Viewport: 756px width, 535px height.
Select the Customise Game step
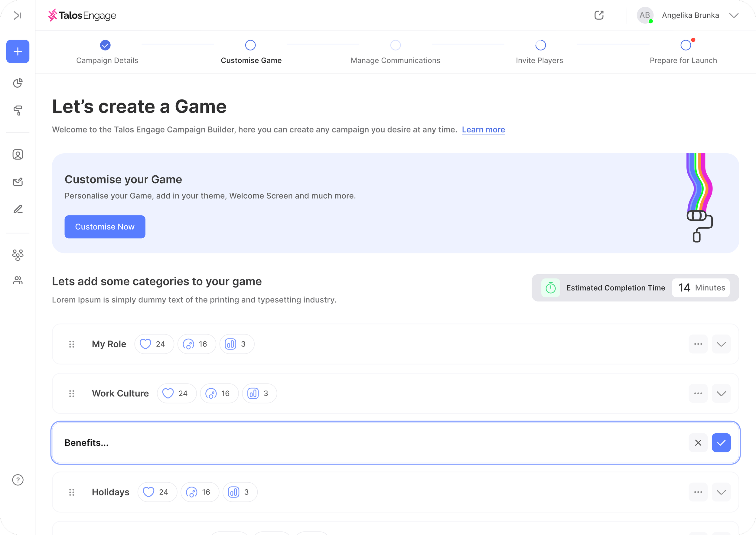(251, 52)
